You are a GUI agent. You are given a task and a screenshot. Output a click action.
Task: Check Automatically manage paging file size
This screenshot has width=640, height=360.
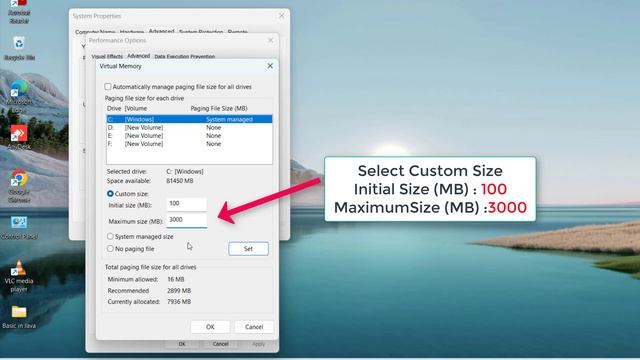coord(108,87)
